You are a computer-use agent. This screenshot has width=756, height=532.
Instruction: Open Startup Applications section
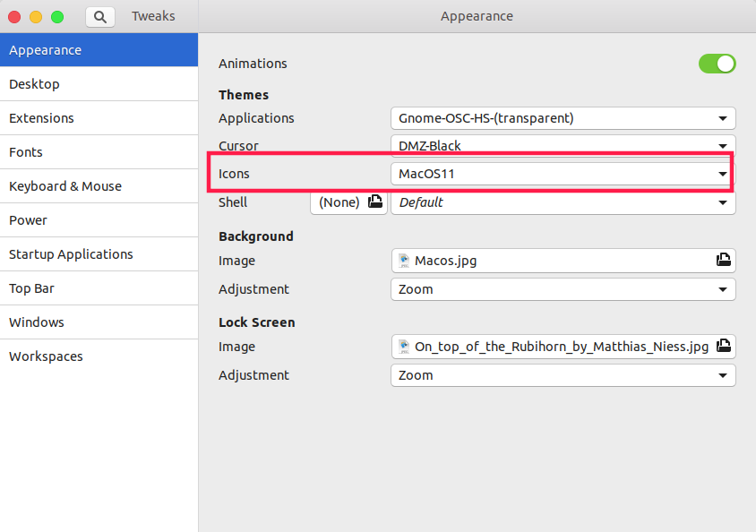[x=99, y=254]
